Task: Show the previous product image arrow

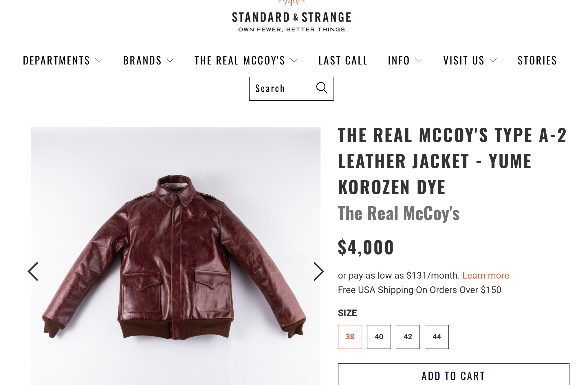Action: tap(33, 271)
